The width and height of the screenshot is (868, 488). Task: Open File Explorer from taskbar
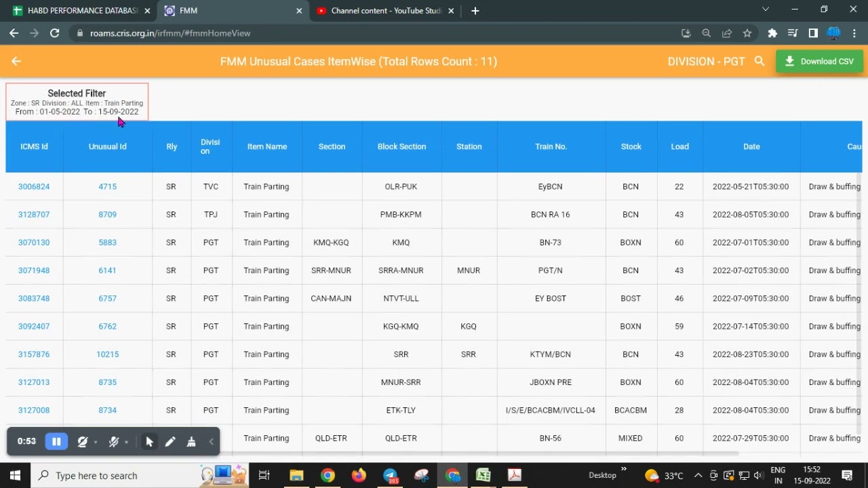click(x=296, y=475)
